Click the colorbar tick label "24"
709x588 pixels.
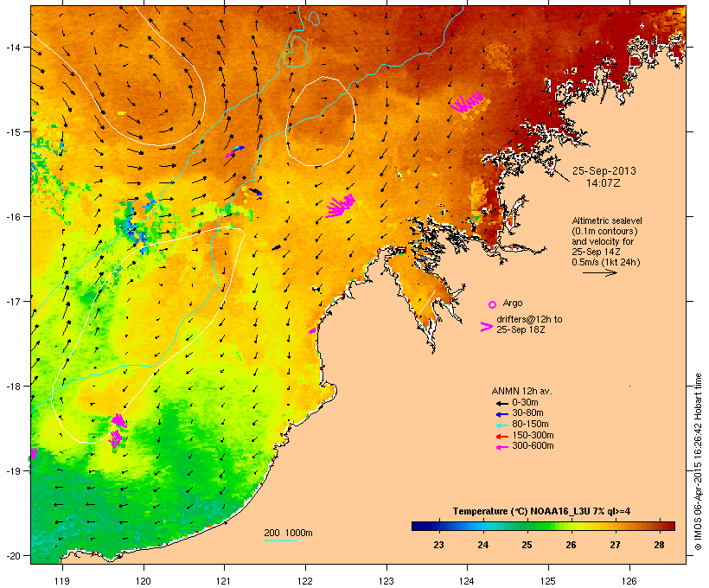point(483,545)
